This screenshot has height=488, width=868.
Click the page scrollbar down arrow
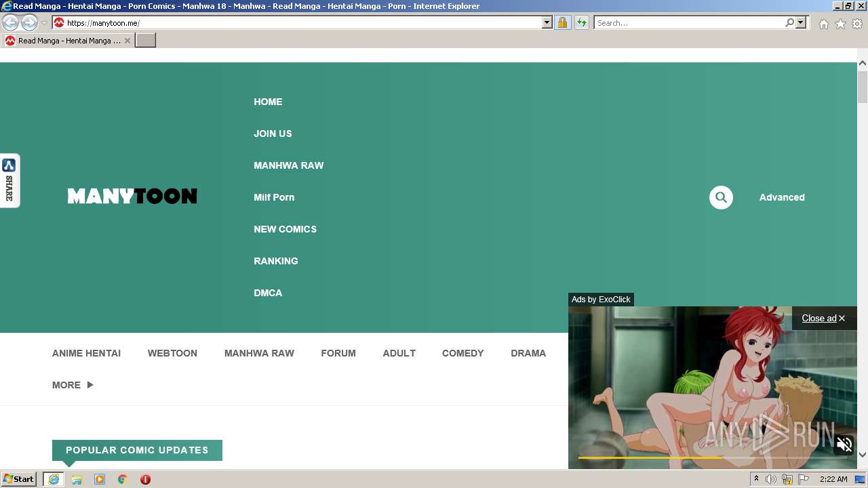863,455
